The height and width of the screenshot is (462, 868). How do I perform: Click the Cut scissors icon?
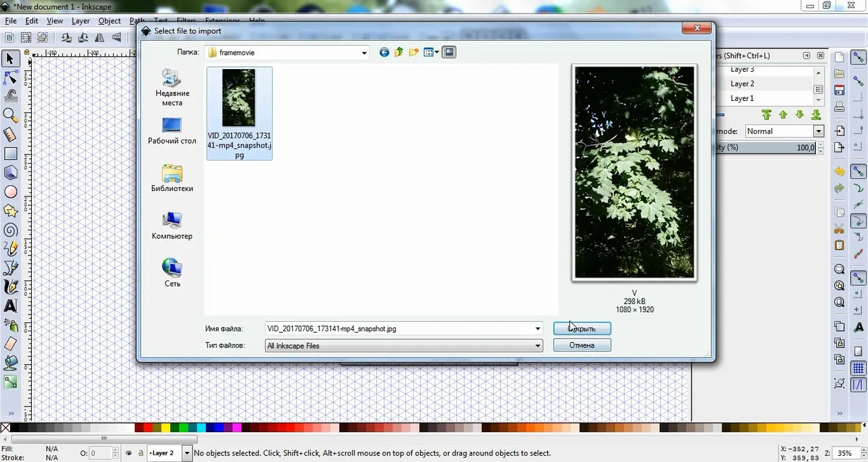click(x=840, y=228)
